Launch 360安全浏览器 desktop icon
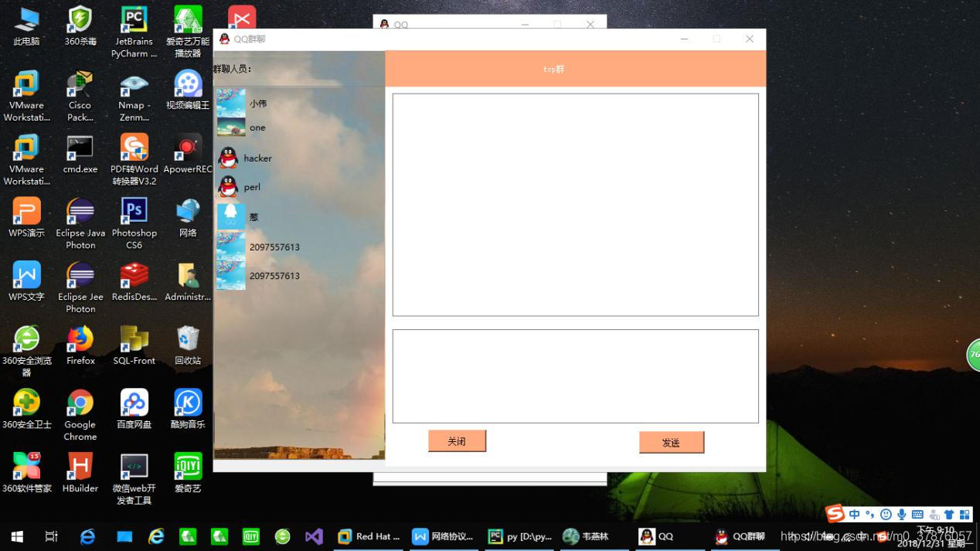 coord(26,352)
